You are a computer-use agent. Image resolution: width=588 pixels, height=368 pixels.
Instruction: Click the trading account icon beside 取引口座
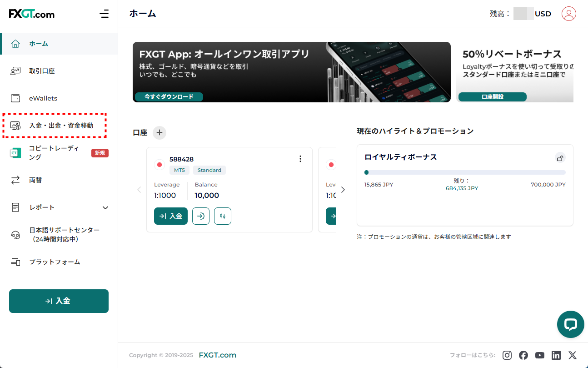coord(15,71)
